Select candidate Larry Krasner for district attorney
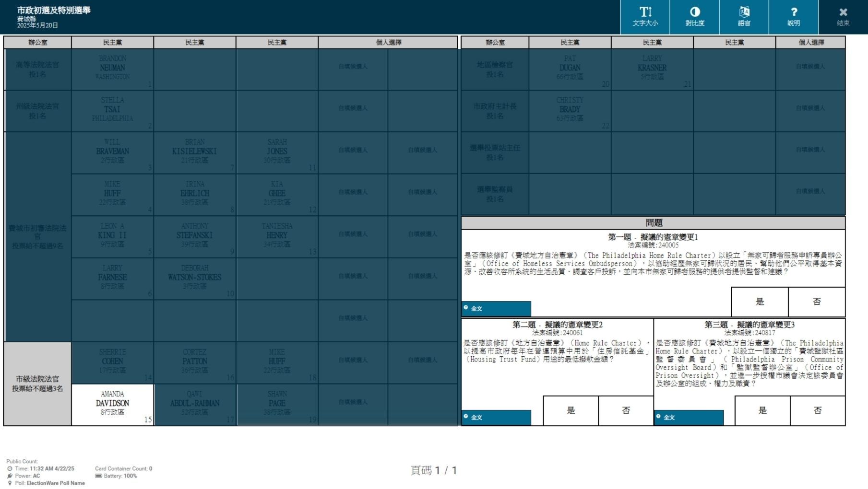This screenshot has width=868, height=489. [x=652, y=69]
